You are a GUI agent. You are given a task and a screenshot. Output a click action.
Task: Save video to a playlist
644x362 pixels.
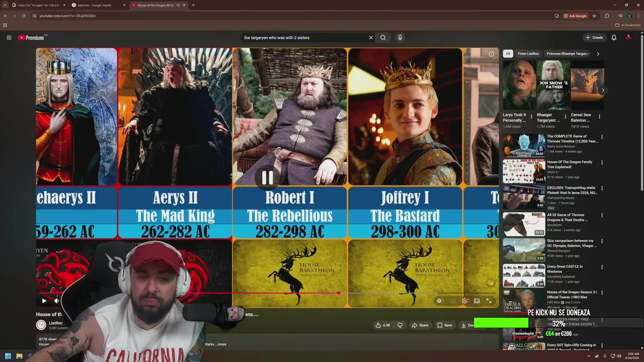(444, 325)
